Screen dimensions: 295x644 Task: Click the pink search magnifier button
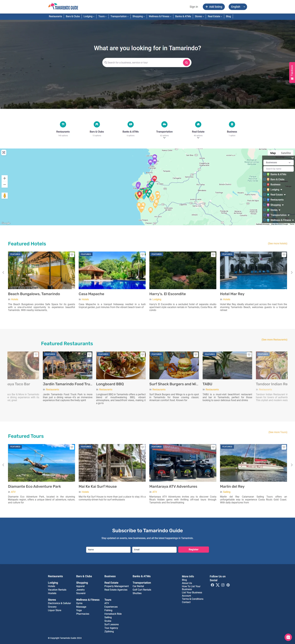(186, 63)
